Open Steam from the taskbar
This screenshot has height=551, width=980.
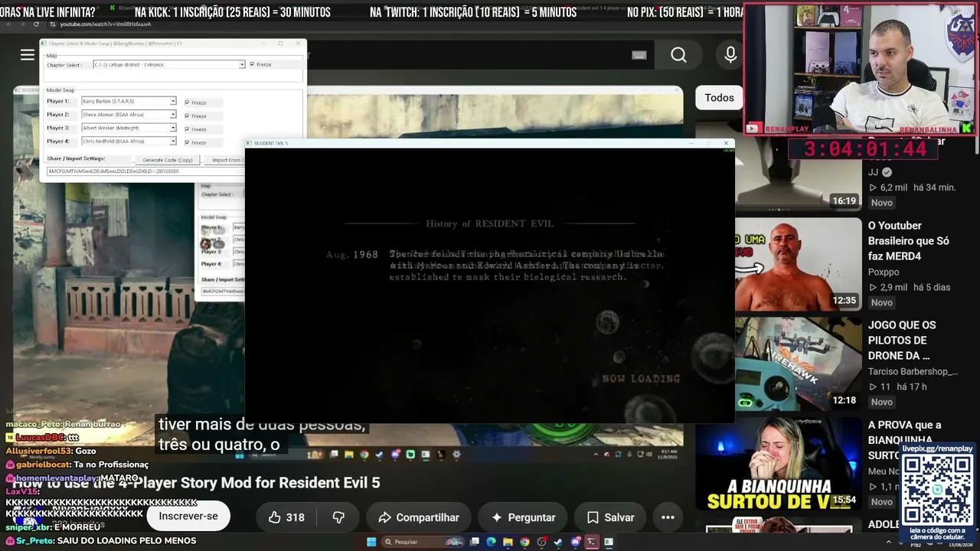[x=558, y=542]
